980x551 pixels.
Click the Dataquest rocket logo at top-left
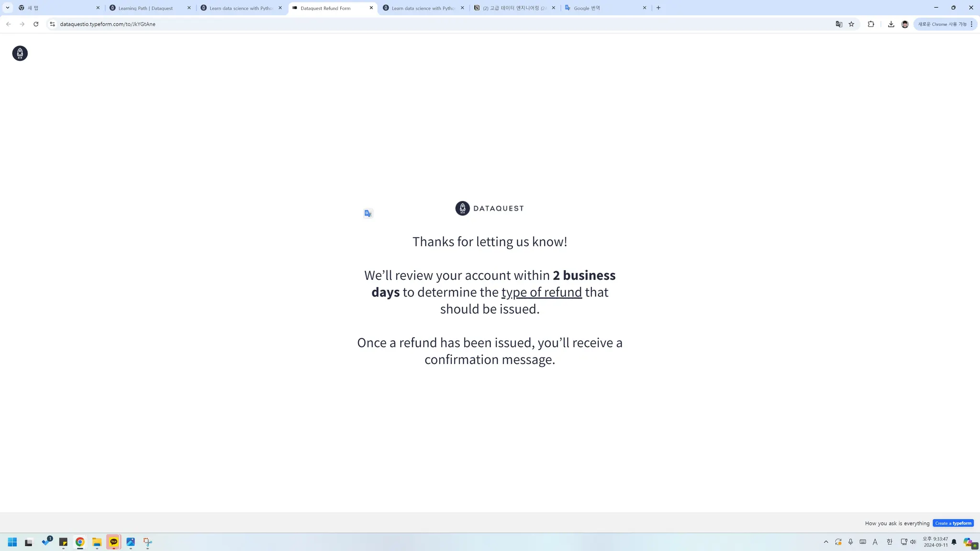20,53
